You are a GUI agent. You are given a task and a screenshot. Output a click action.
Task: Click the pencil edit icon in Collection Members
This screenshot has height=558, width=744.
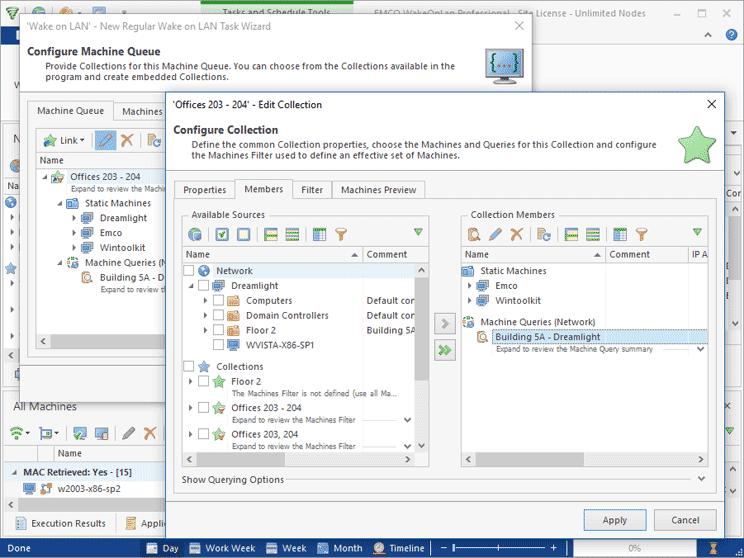[495, 235]
